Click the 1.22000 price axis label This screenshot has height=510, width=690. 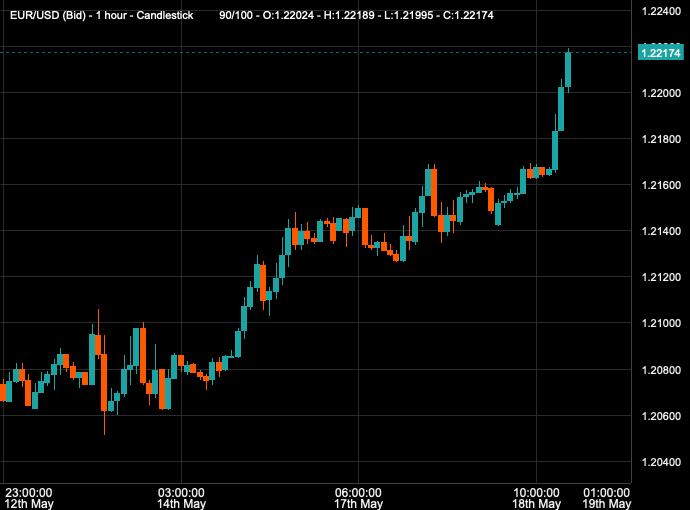point(661,93)
